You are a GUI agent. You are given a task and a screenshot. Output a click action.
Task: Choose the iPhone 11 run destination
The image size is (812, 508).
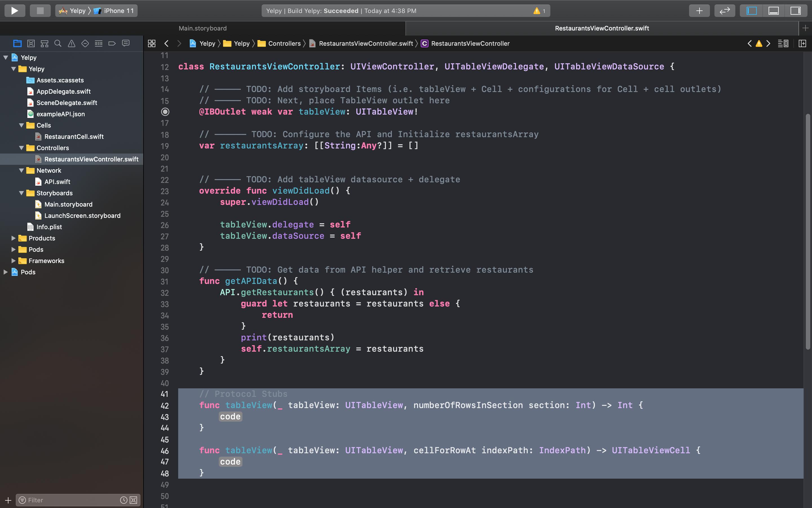click(114, 11)
